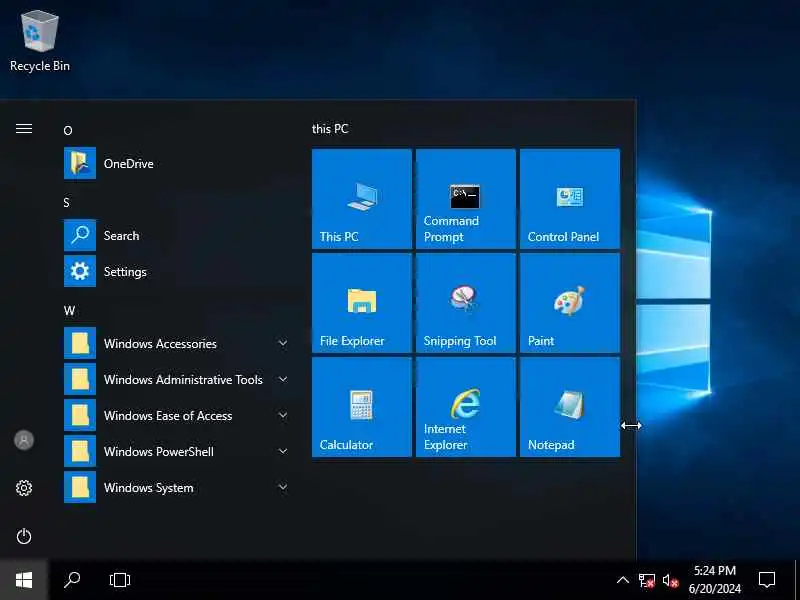The height and width of the screenshot is (600, 800).
Task: Open the This PC tile
Action: pyautogui.click(x=362, y=199)
